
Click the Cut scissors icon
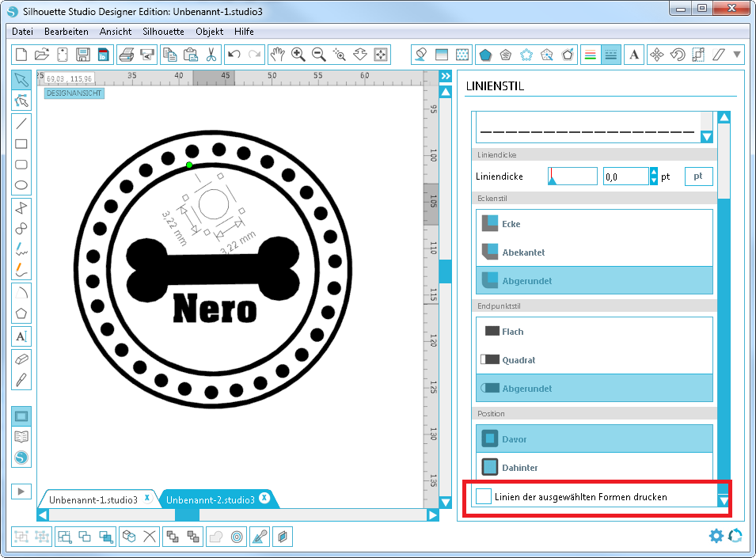pos(211,55)
